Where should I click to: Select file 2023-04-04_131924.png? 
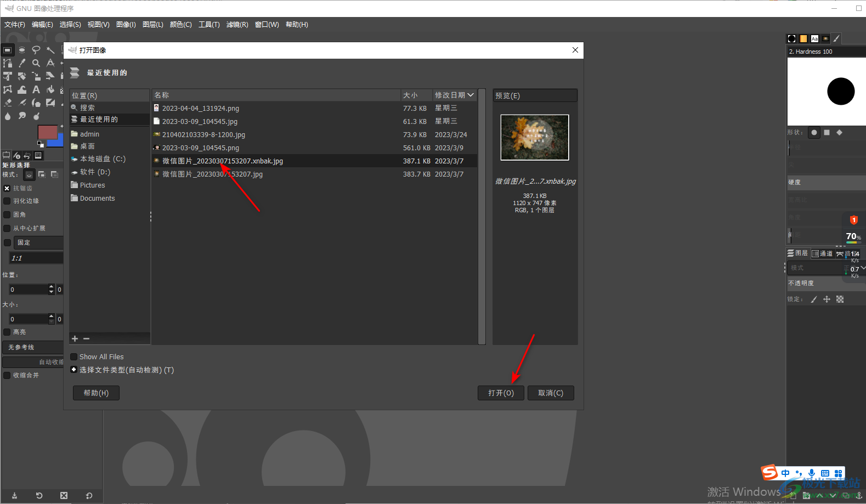(x=314, y=108)
